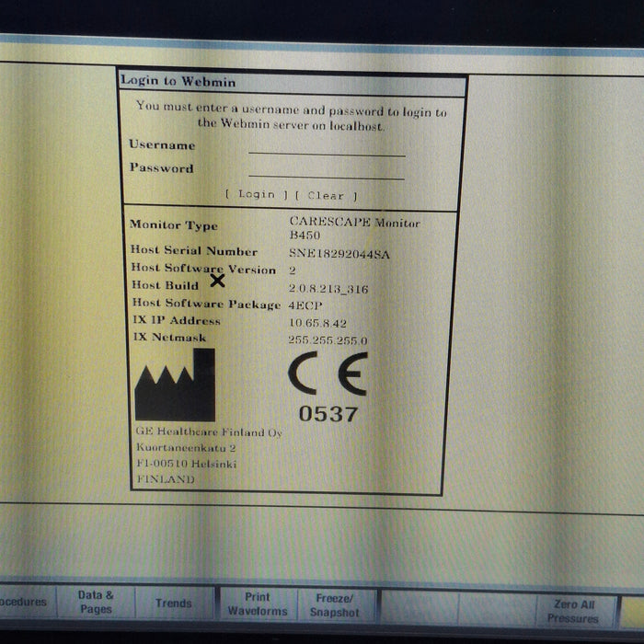Click the Host Build label
This screenshot has height=644, width=644.
tap(165, 285)
